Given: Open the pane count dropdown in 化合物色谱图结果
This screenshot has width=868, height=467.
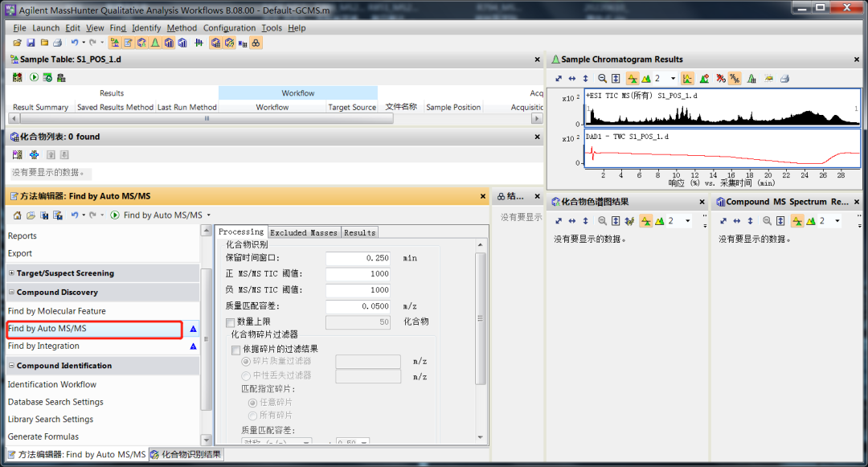Looking at the screenshot, I should point(687,221).
